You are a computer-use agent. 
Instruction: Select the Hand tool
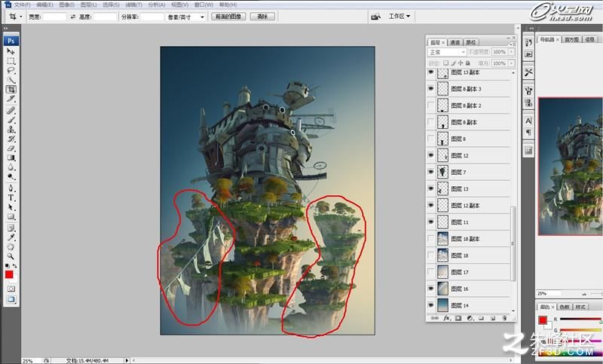pos(11,246)
